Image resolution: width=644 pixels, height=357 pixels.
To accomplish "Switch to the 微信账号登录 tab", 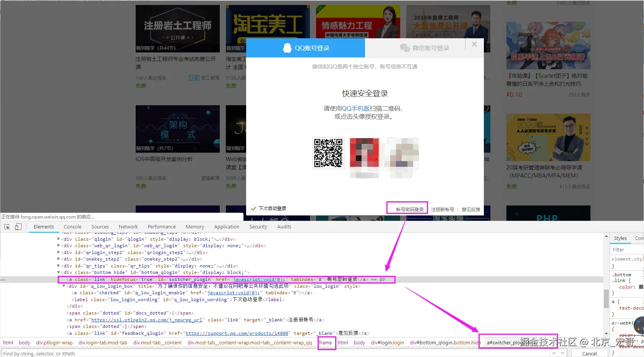I will click(x=424, y=48).
